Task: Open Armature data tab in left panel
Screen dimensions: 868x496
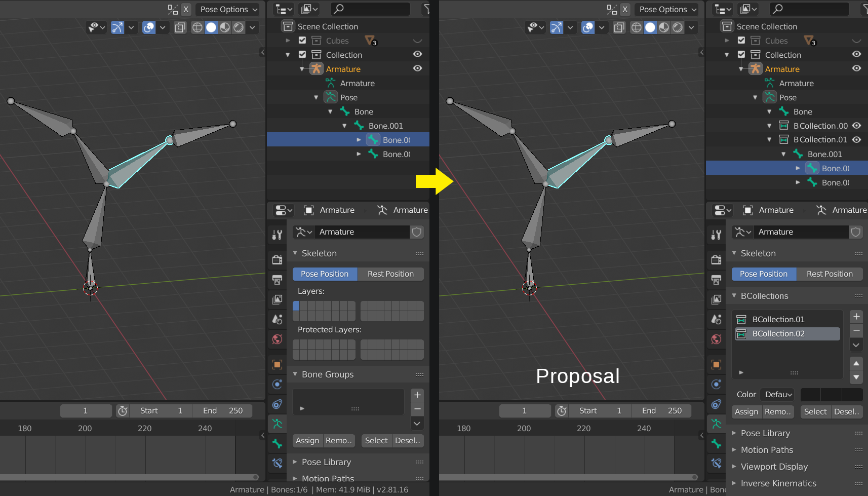Action: 277,424
